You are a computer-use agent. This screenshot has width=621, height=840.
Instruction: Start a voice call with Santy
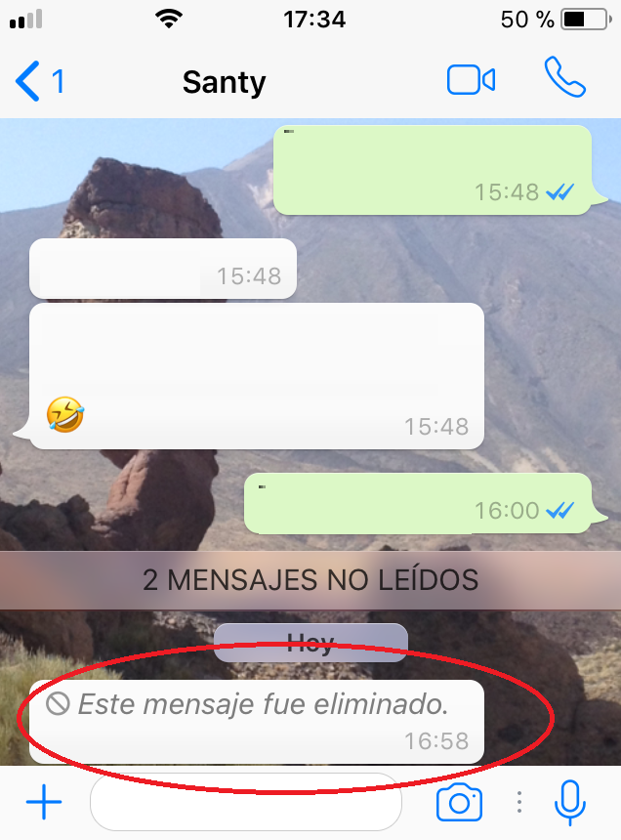[x=564, y=78]
